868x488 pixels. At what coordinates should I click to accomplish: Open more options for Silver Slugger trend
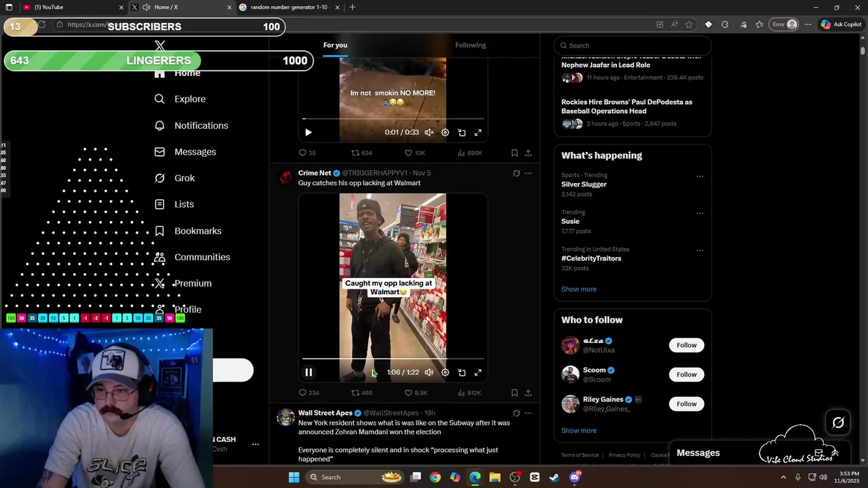pos(700,176)
